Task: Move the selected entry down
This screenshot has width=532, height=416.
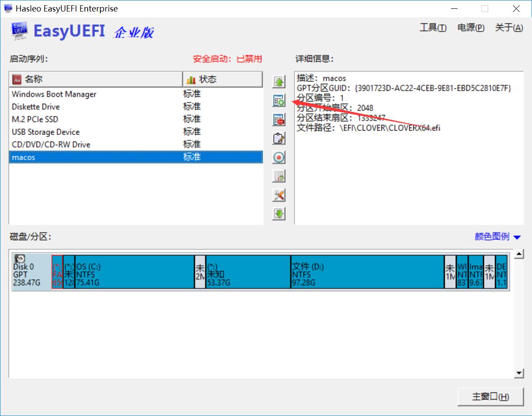Action: click(x=279, y=213)
